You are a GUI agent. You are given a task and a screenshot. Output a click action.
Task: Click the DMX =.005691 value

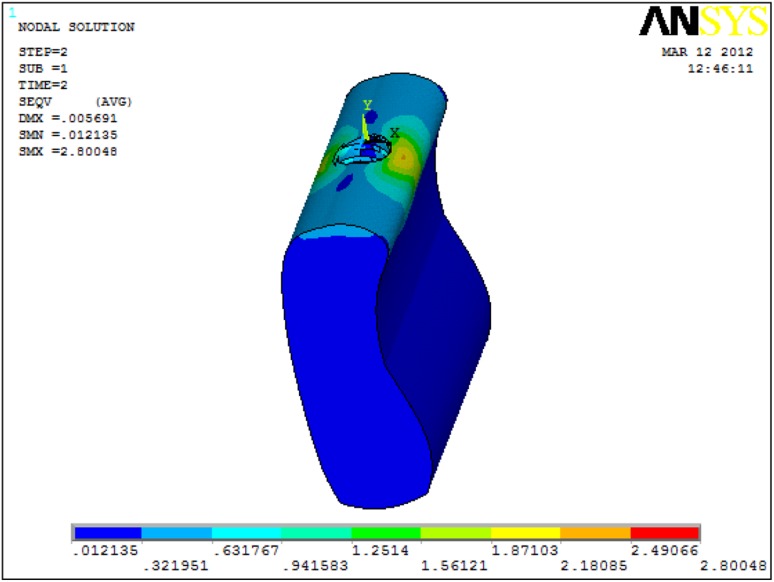tap(68, 118)
